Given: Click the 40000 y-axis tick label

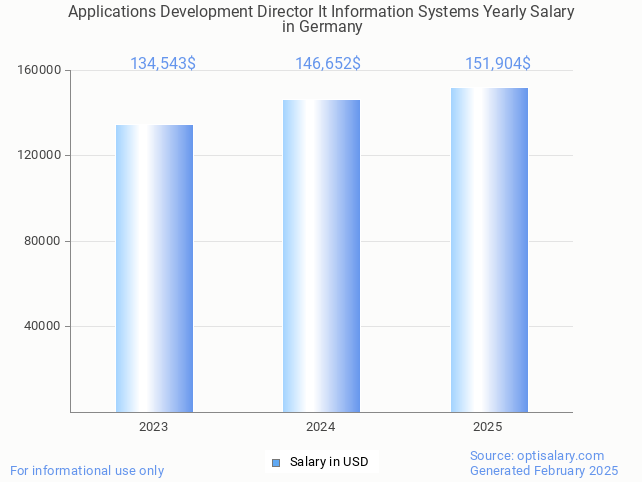Looking at the screenshot, I should click(x=43, y=326).
